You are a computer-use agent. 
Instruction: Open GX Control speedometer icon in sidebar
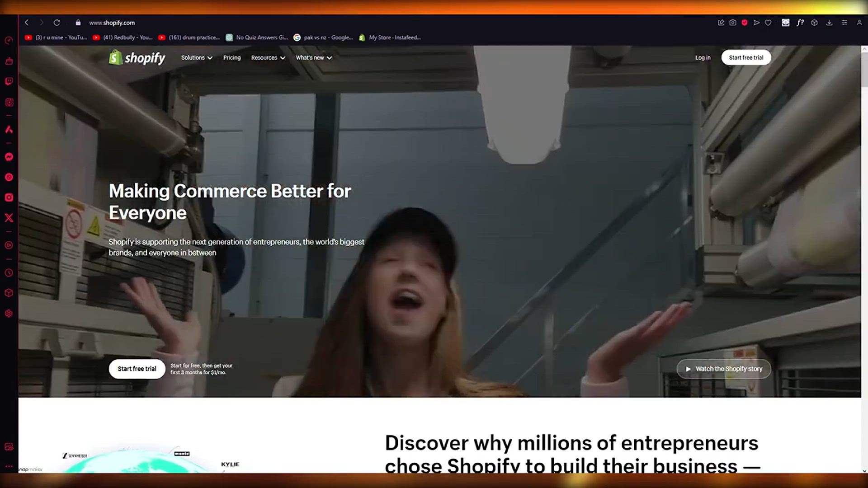pos(9,41)
